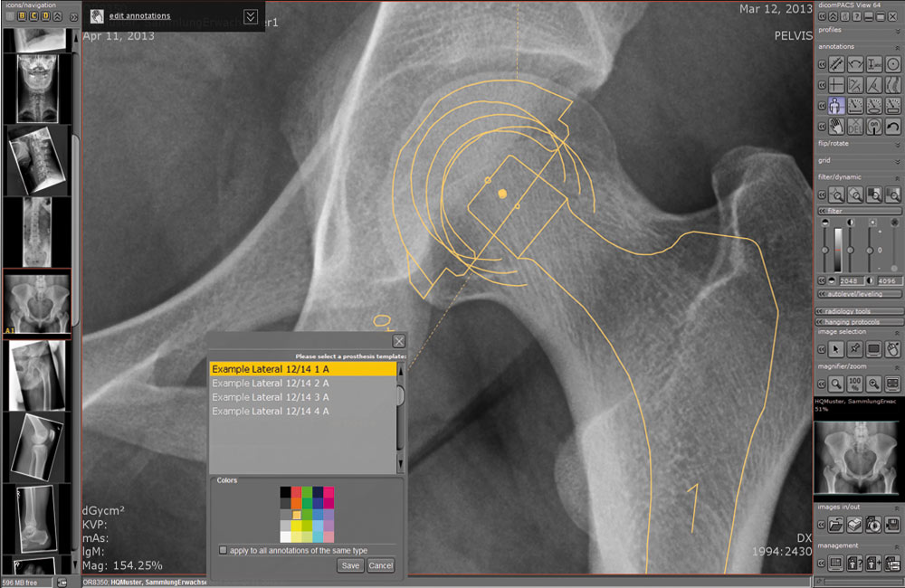Check apply to all annotations of the same type

pyautogui.click(x=223, y=549)
